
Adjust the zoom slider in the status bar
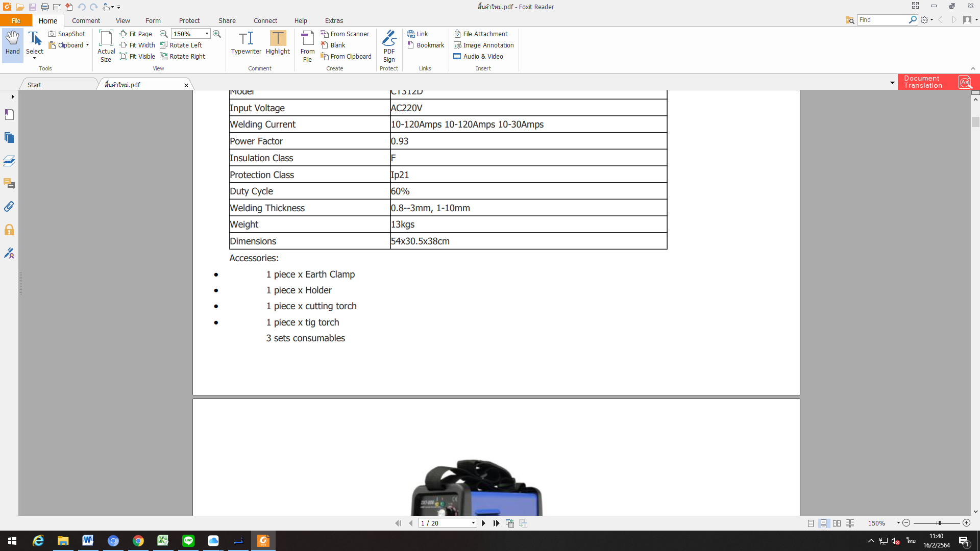click(939, 523)
